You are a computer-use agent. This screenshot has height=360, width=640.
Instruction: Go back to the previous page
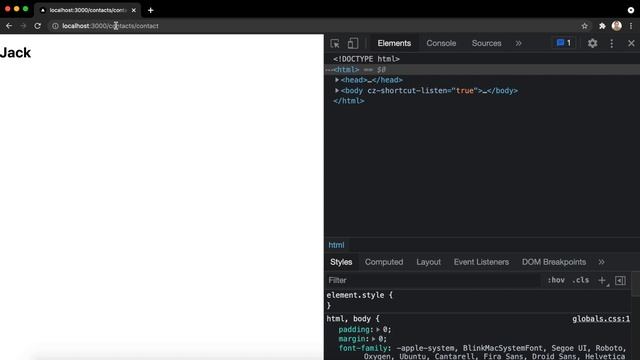(9, 26)
